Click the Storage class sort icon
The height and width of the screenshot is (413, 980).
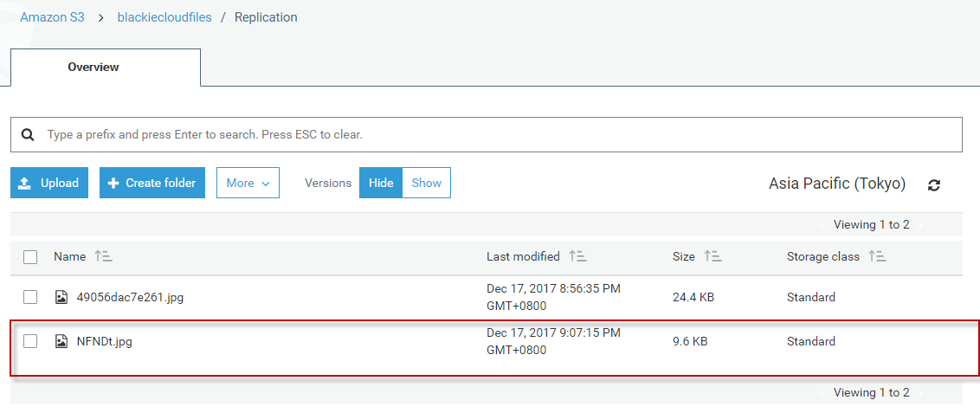click(x=877, y=256)
